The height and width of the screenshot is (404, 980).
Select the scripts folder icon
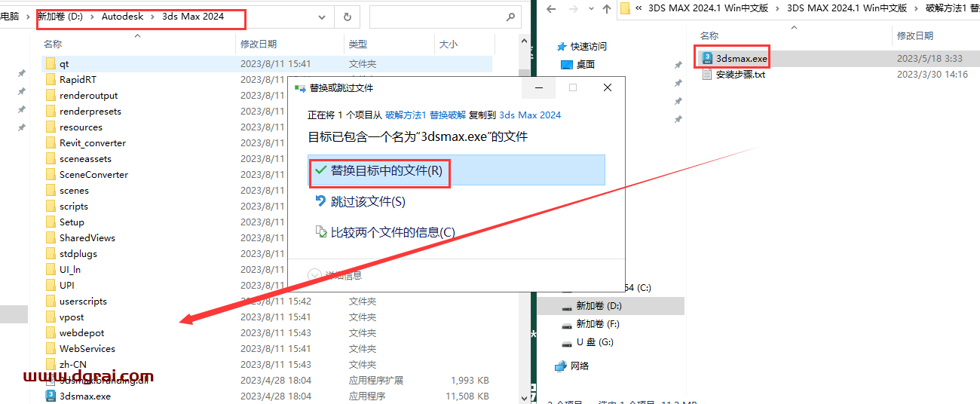click(x=51, y=206)
